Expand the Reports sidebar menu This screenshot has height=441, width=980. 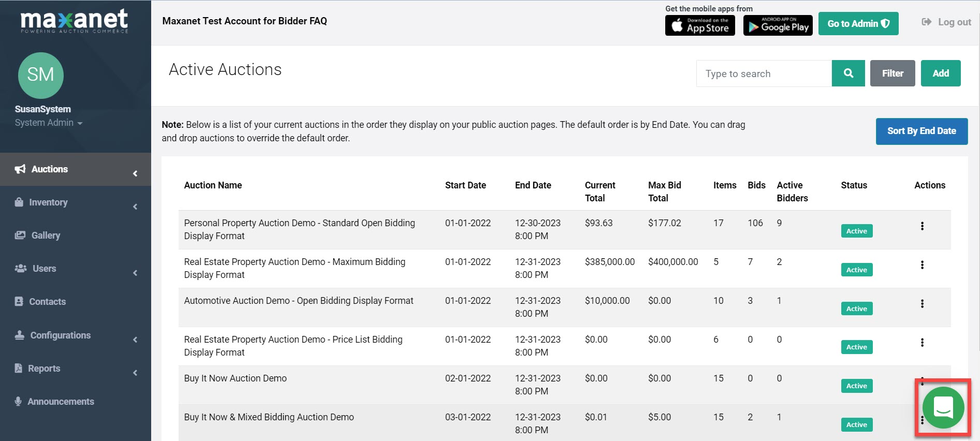pos(75,369)
